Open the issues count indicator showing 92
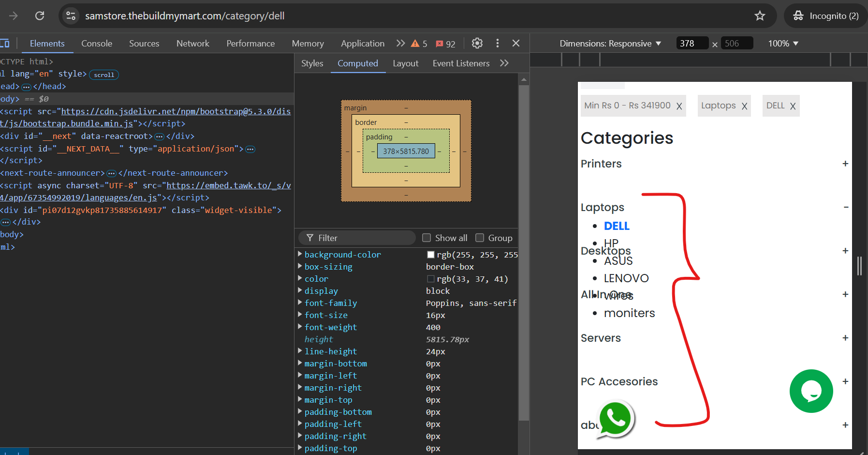This screenshot has height=455, width=868. pyautogui.click(x=445, y=44)
